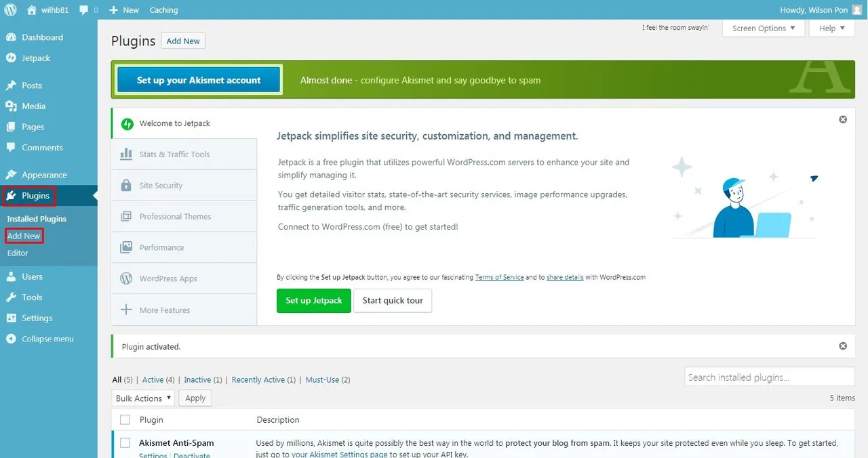Click the Dashboard gauge icon
868x458 pixels.
(11, 37)
